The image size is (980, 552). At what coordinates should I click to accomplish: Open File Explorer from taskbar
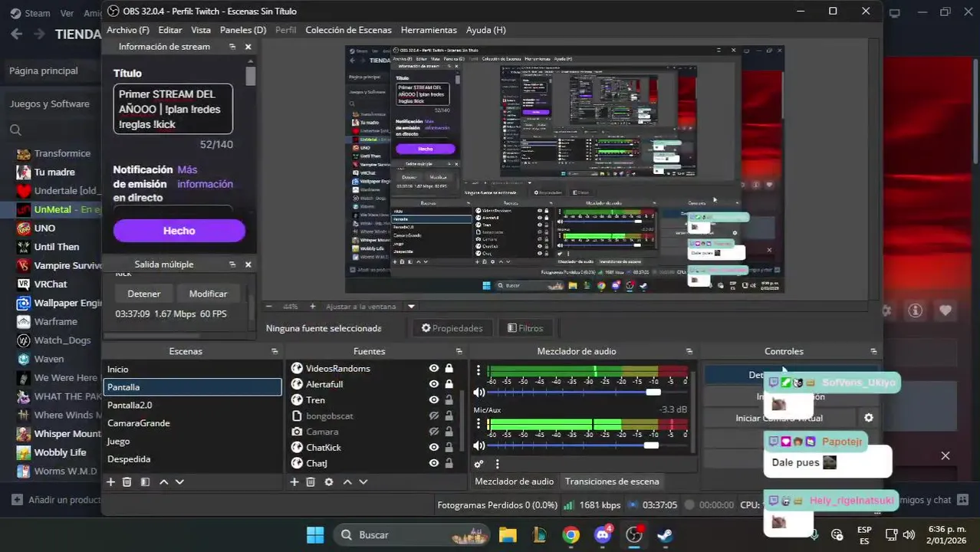pos(508,535)
